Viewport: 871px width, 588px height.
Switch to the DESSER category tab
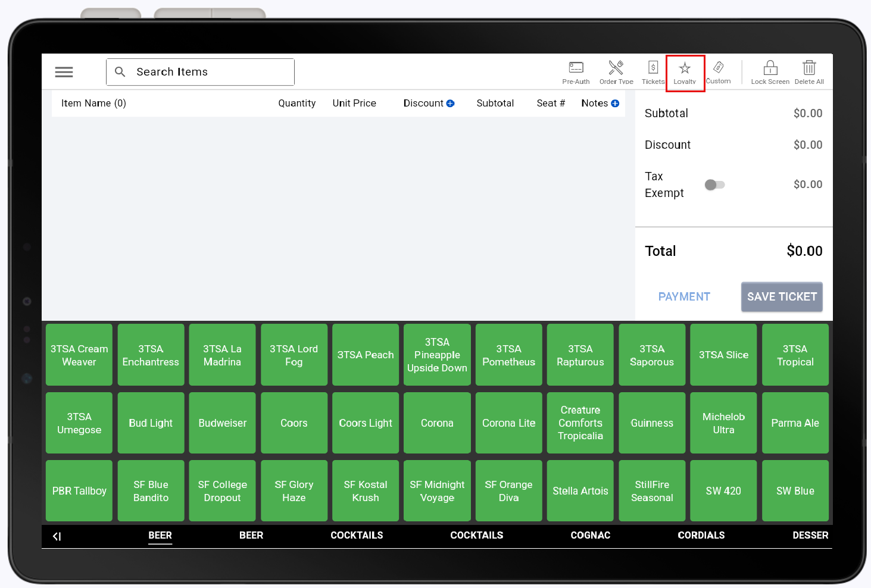click(x=810, y=536)
